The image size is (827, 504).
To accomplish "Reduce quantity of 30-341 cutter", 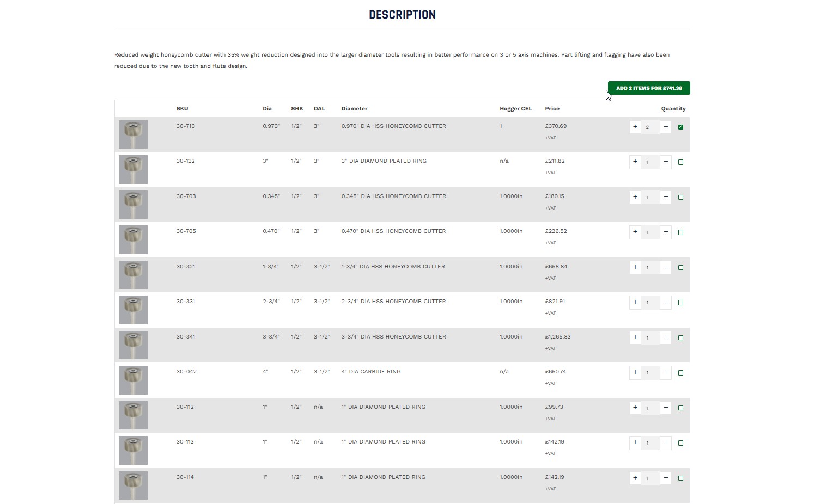I will coord(666,337).
